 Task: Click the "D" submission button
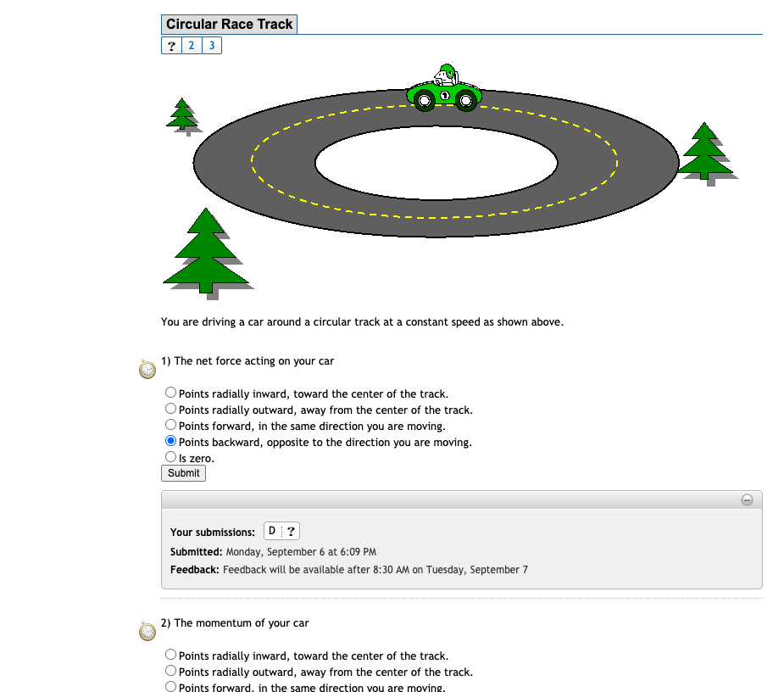pyautogui.click(x=270, y=531)
